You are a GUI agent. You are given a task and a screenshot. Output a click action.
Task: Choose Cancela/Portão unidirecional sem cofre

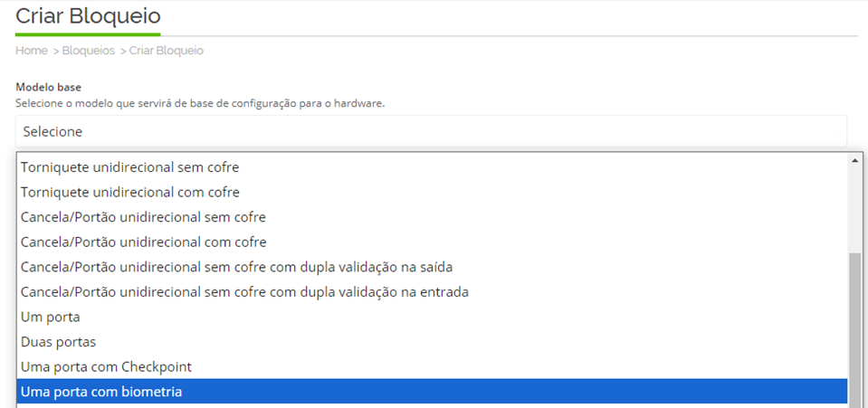432,217
